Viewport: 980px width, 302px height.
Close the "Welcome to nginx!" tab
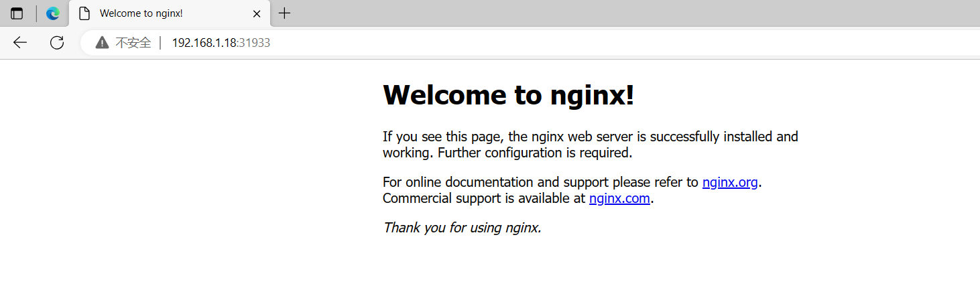pos(257,13)
